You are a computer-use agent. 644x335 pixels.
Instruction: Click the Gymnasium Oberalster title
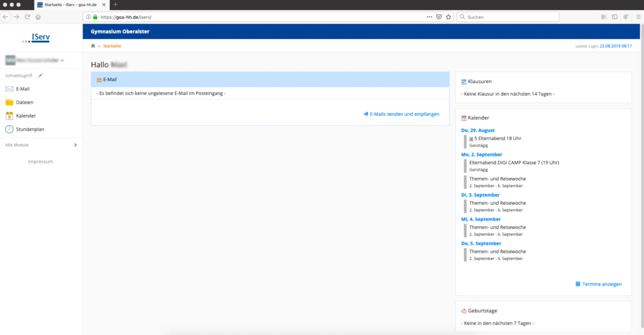[x=120, y=31]
